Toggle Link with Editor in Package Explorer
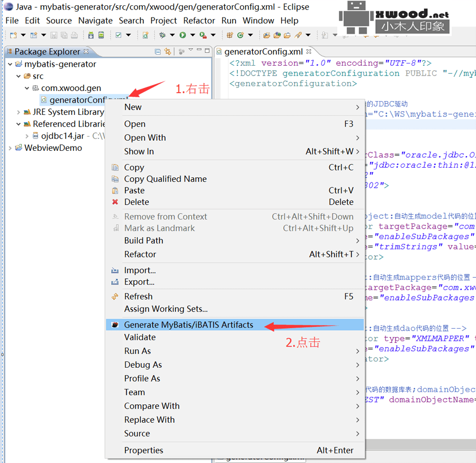 coord(167,51)
